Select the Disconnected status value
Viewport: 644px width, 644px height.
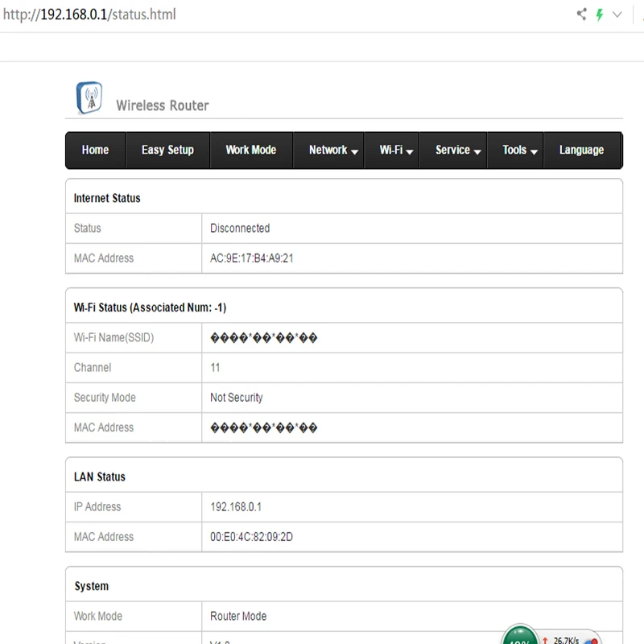(x=240, y=228)
